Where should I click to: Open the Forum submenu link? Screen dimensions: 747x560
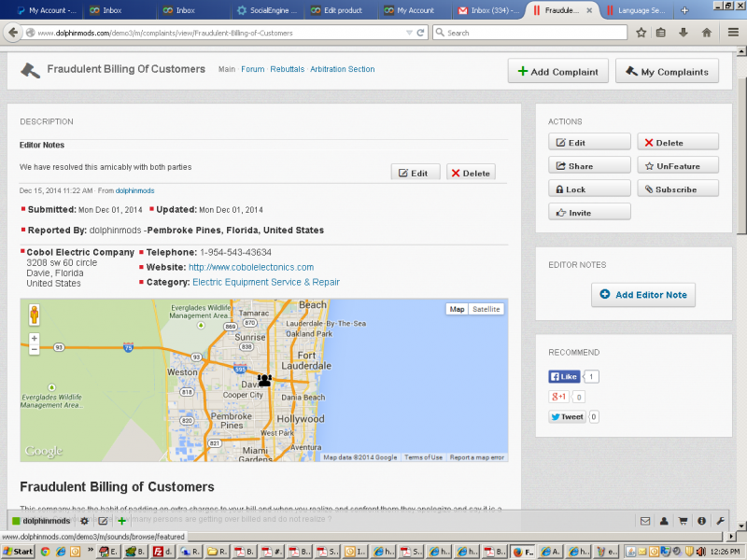(x=252, y=69)
